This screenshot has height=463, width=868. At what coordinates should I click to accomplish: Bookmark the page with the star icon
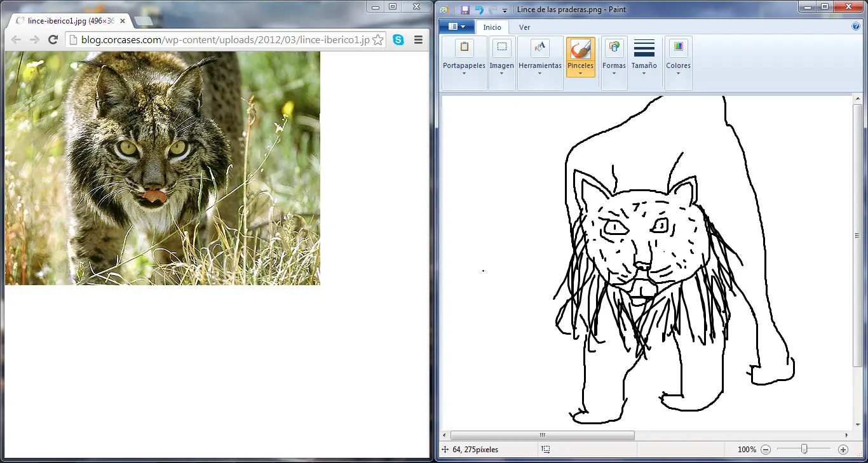click(x=377, y=39)
